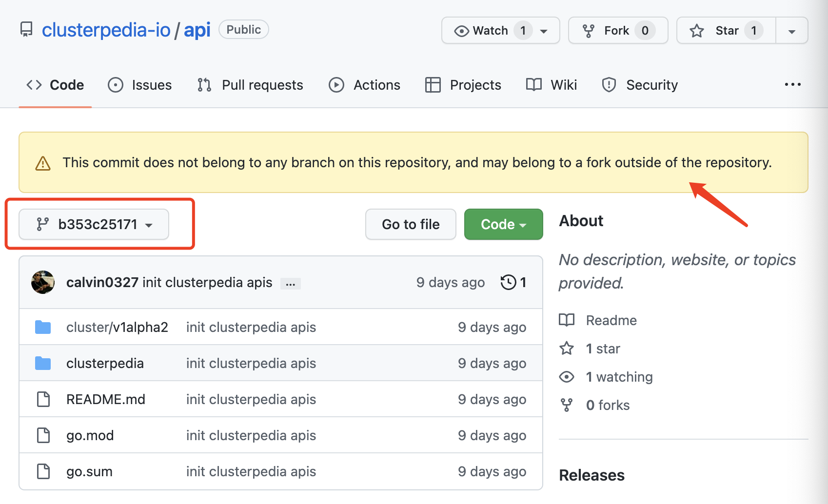The height and width of the screenshot is (504, 828).
Task: Click the Projects board icon
Action: pyautogui.click(x=432, y=84)
